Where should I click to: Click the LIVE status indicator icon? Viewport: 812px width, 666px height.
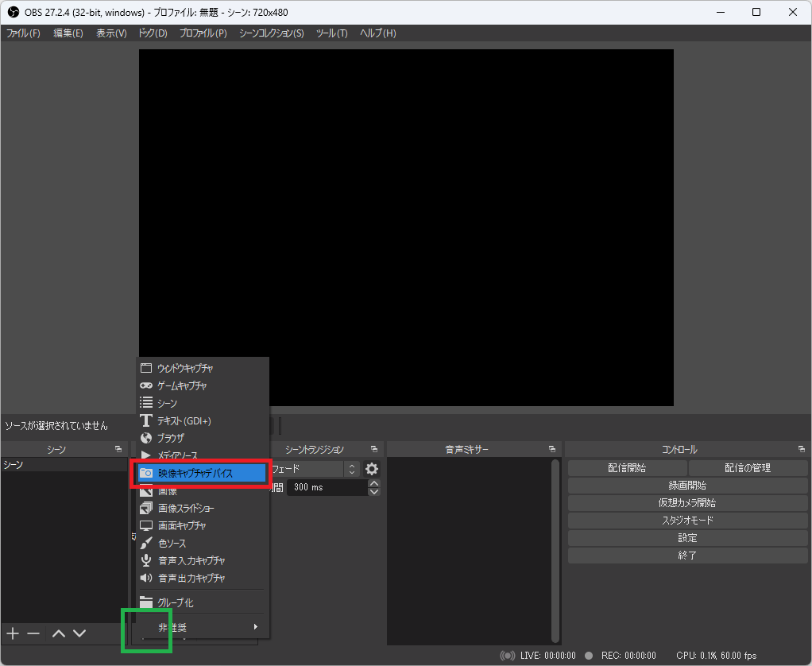tap(509, 656)
